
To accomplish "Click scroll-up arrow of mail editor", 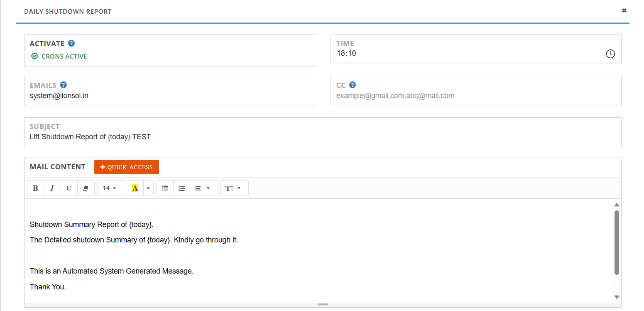I will [x=617, y=205].
